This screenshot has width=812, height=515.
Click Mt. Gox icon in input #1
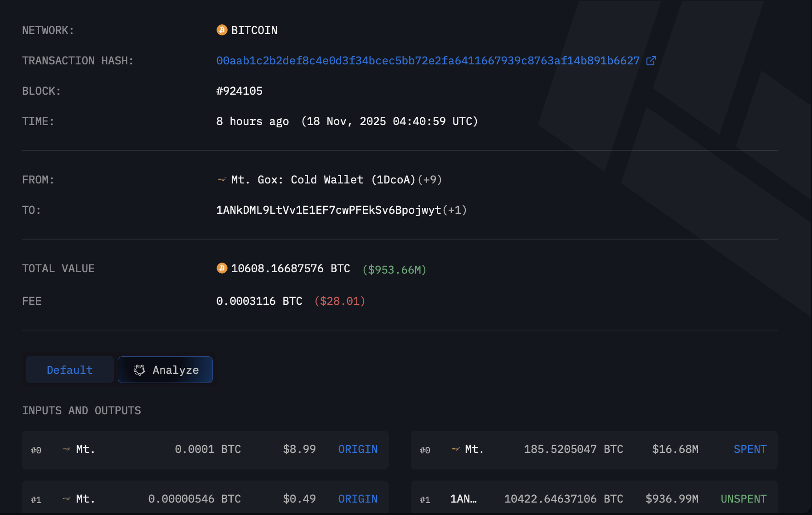click(67, 499)
